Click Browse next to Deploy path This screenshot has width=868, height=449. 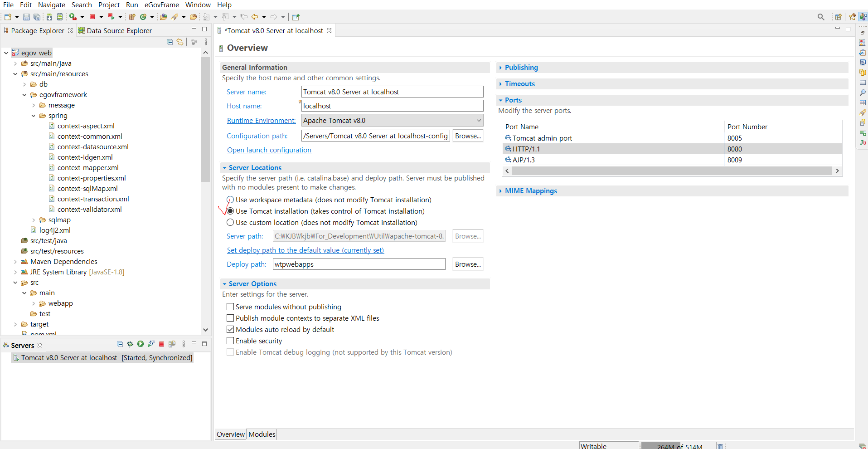coord(468,264)
